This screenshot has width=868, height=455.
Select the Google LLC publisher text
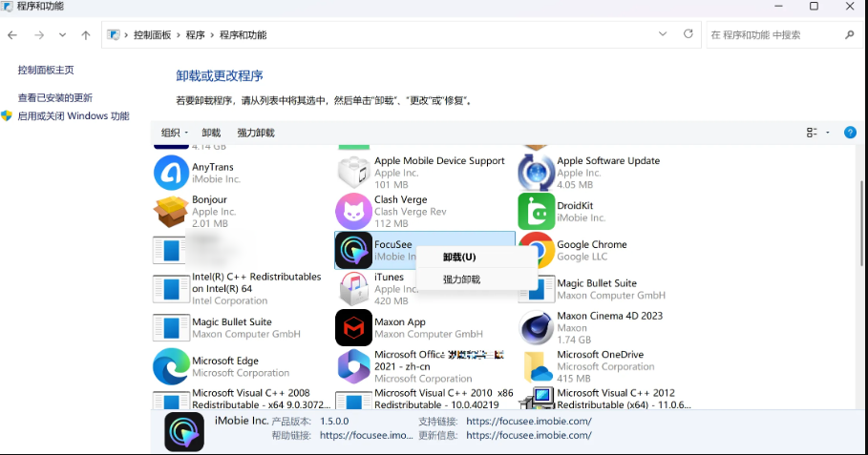pyautogui.click(x=582, y=258)
